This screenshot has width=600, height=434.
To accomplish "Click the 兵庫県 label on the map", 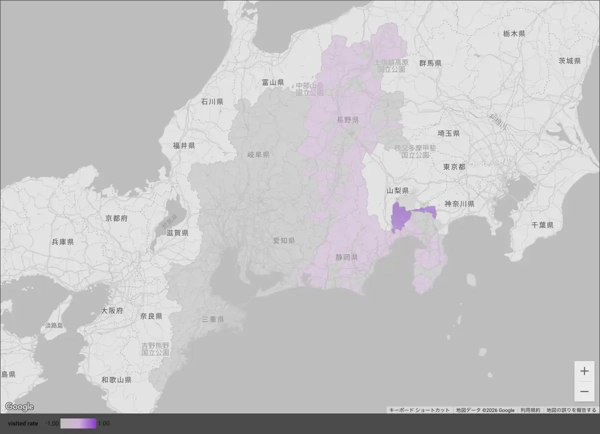I will [x=63, y=241].
